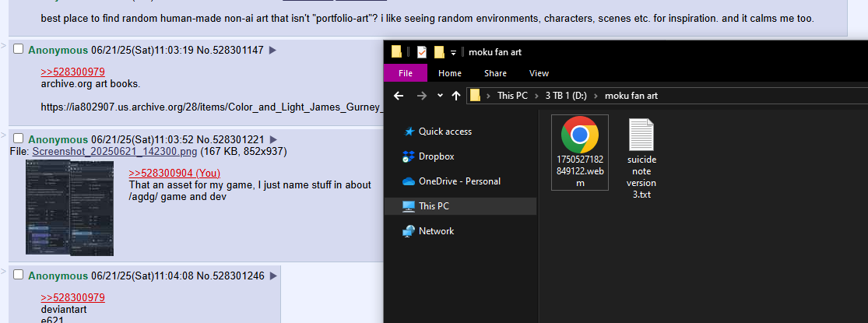The image size is (868, 323).
Task: Select the text document icon in the folder
Action: [x=641, y=135]
